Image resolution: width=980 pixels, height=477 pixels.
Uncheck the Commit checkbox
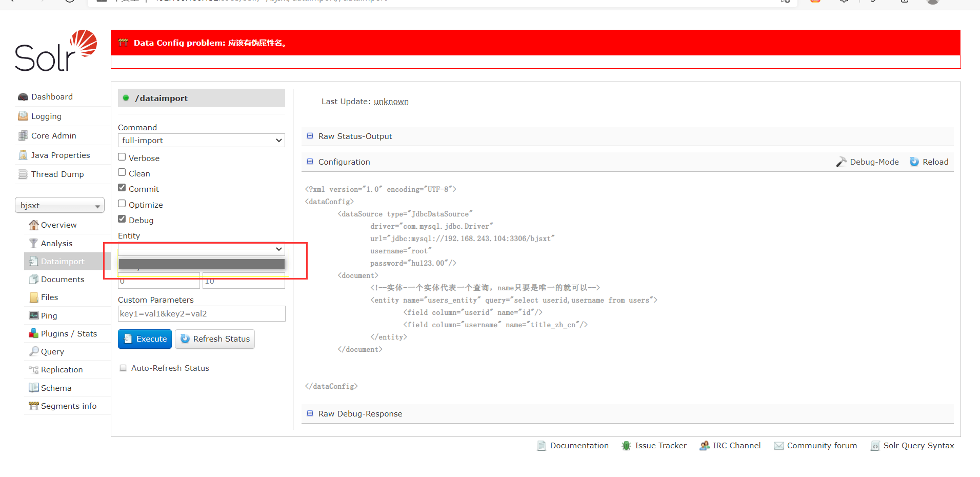point(122,188)
